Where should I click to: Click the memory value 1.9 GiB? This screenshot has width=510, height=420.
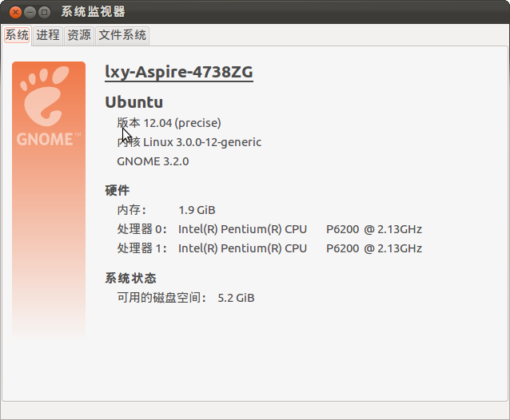[x=197, y=210]
